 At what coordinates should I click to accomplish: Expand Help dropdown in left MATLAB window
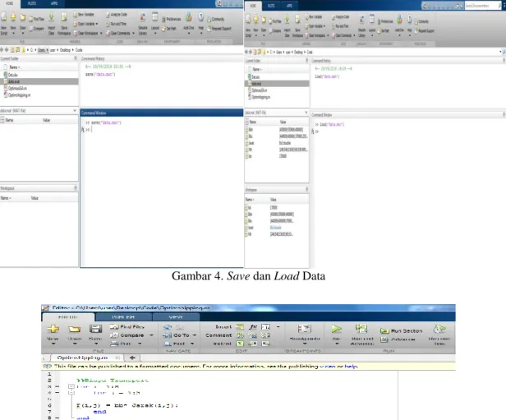(200, 33)
